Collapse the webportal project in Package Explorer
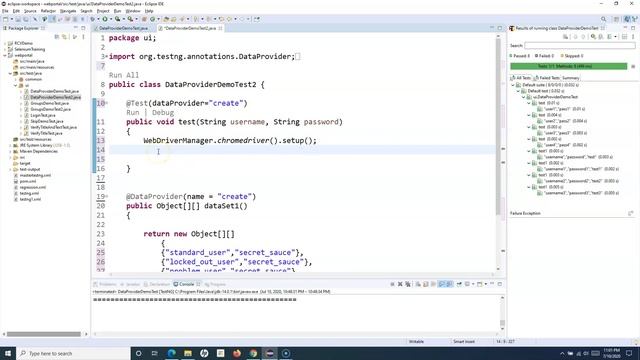 pos(5,55)
